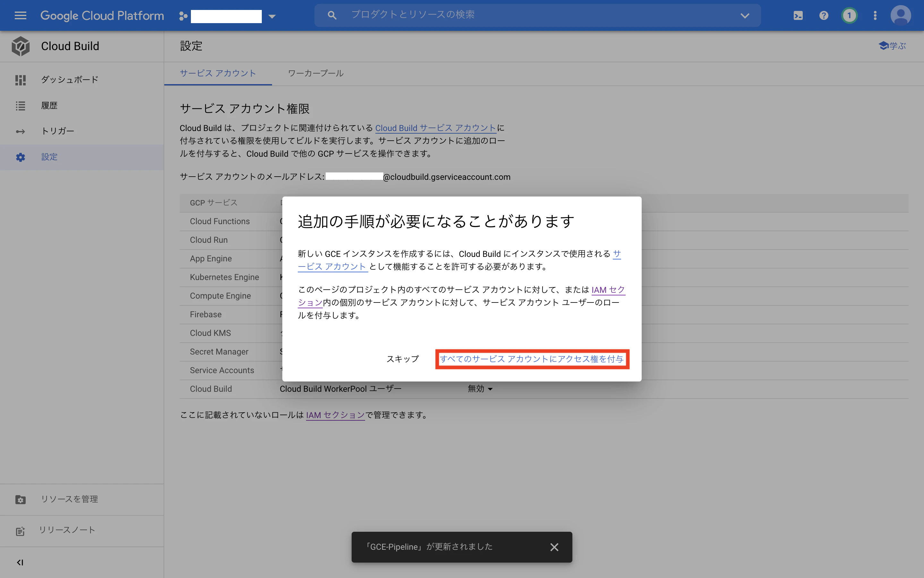This screenshot has width=924, height=578.
Task: Click すべてのサービス アカウントにアクセス権を付与 button
Action: (532, 359)
